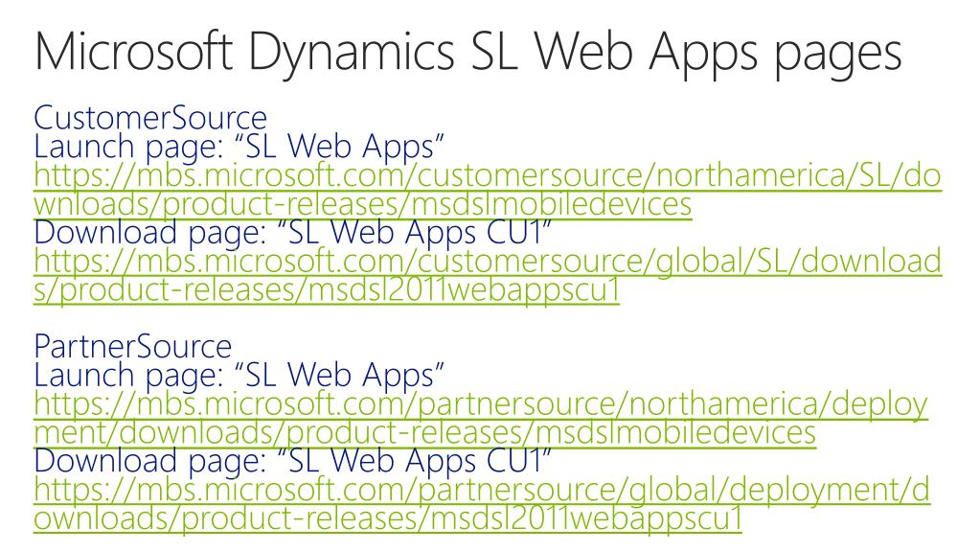Click the "CustomerSource" heading text
Viewport: 980px width, 551px height.
tap(150, 117)
